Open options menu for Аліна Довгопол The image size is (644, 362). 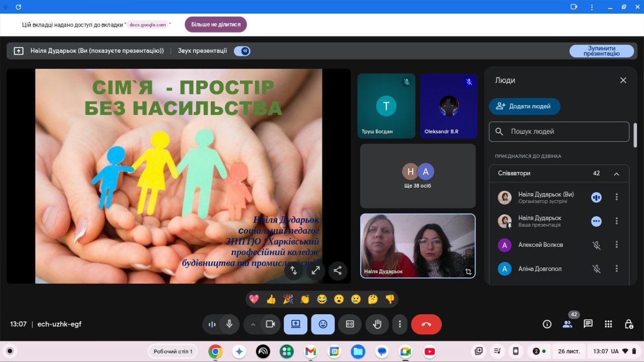pos(616,269)
